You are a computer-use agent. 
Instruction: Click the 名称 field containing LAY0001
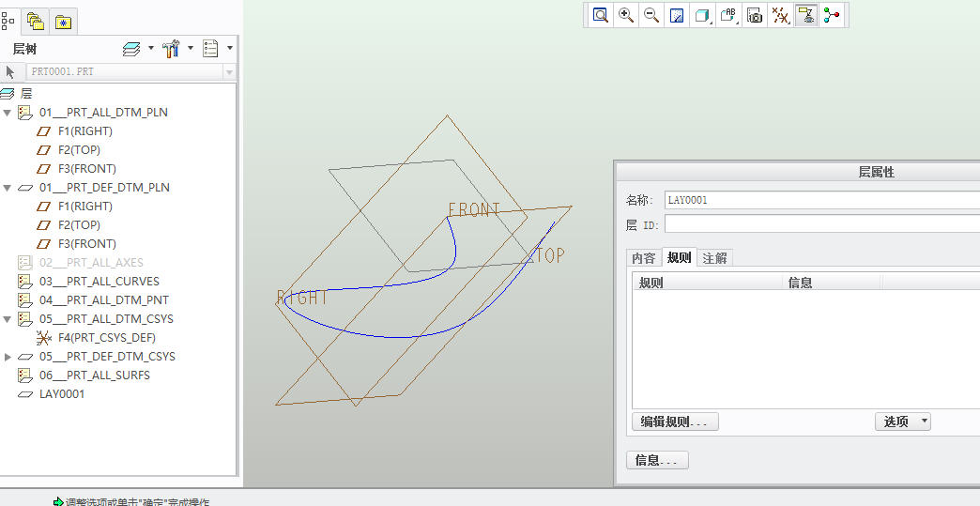[x=822, y=200]
